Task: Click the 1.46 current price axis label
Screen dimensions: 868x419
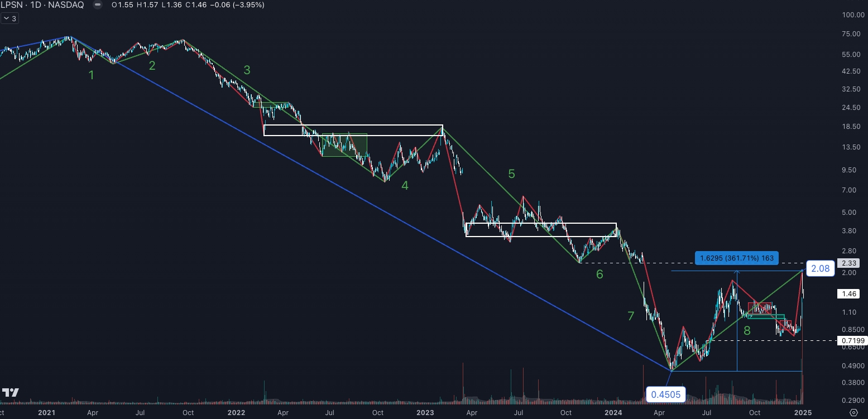Action: tap(850, 293)
